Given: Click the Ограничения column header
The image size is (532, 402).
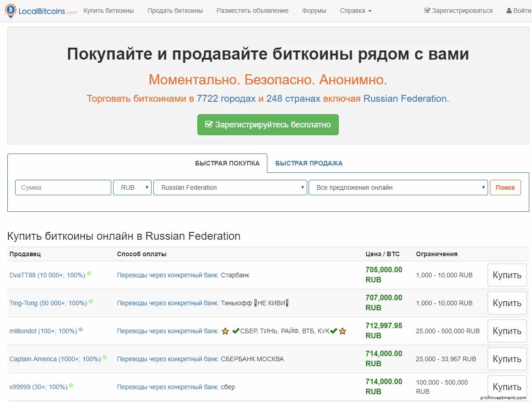Looking at the screenshot, I should [x=437, y=254].
